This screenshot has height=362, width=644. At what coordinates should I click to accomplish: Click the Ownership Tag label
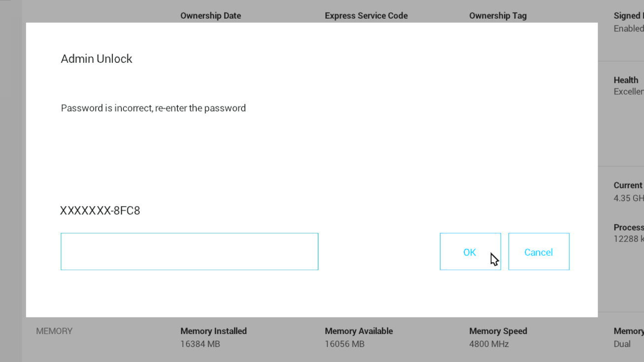[498, 15]
